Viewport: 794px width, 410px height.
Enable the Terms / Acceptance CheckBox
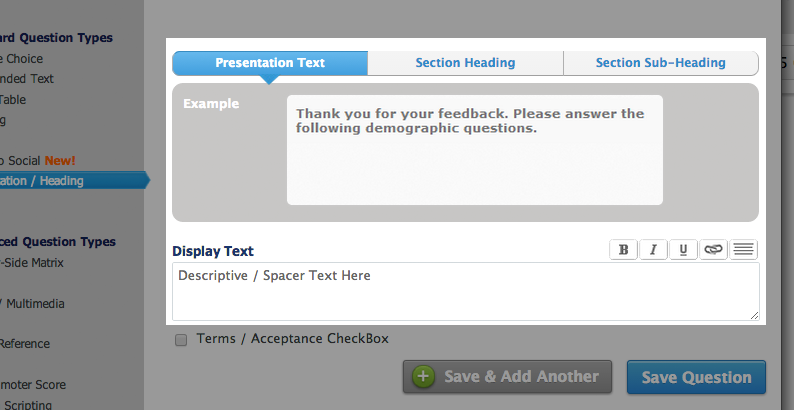coord(181,339)
